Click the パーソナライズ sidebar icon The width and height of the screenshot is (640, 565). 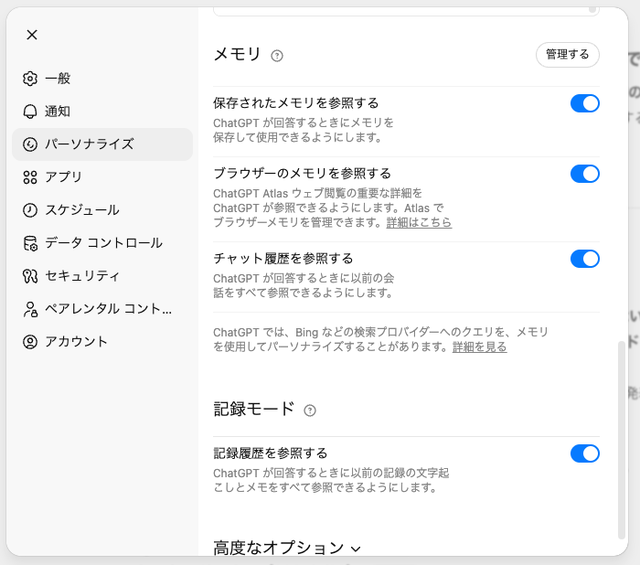[x=30, y=145]
